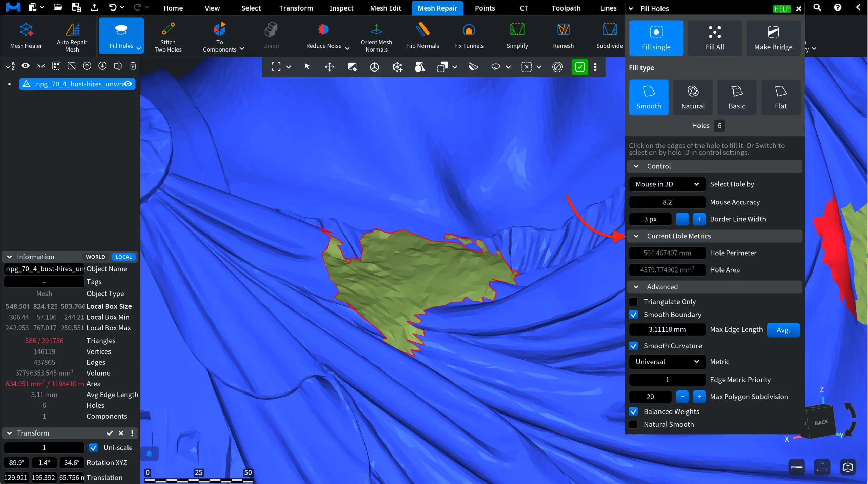Increase Border Line Width with plus
Screen dimensions: 868x484
coord(699,219)
